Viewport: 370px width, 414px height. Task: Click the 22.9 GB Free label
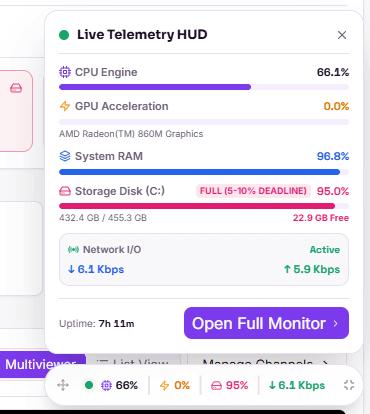321,218
